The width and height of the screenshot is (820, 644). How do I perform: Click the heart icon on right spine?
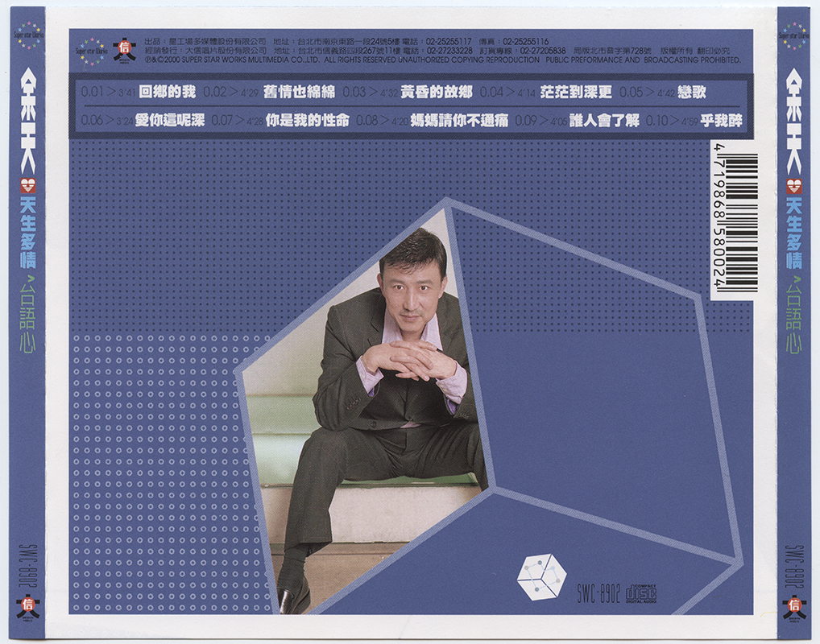794,187
